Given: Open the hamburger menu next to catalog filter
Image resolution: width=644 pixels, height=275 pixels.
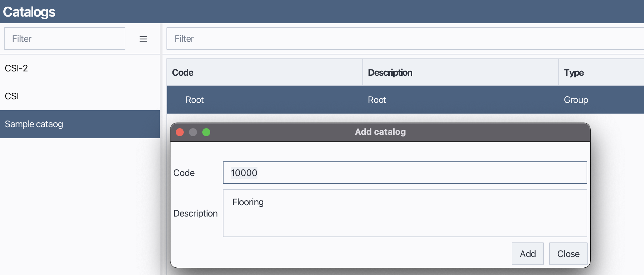Looking at the screenshot, I should coord(143,39).
